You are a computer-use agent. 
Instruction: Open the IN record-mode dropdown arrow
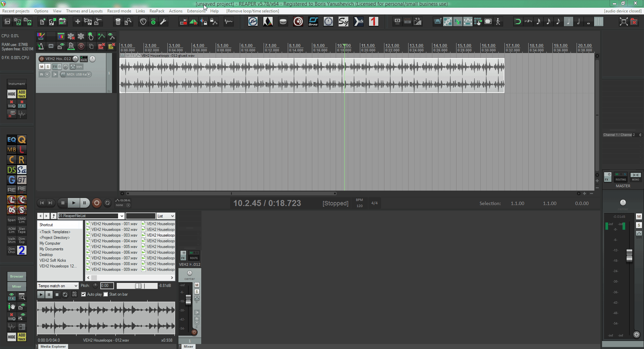[x=47, y=74]
